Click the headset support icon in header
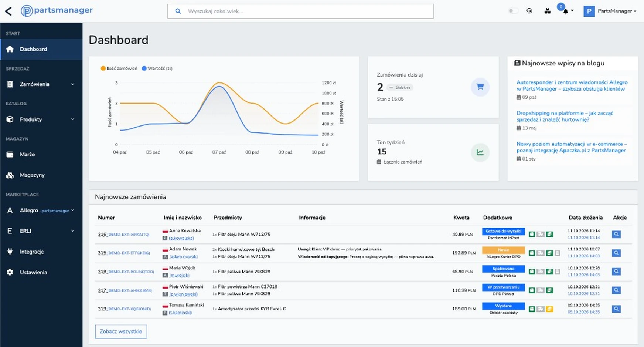The height and width of the screenshot is (347, 644). click(x=529, y=11)
